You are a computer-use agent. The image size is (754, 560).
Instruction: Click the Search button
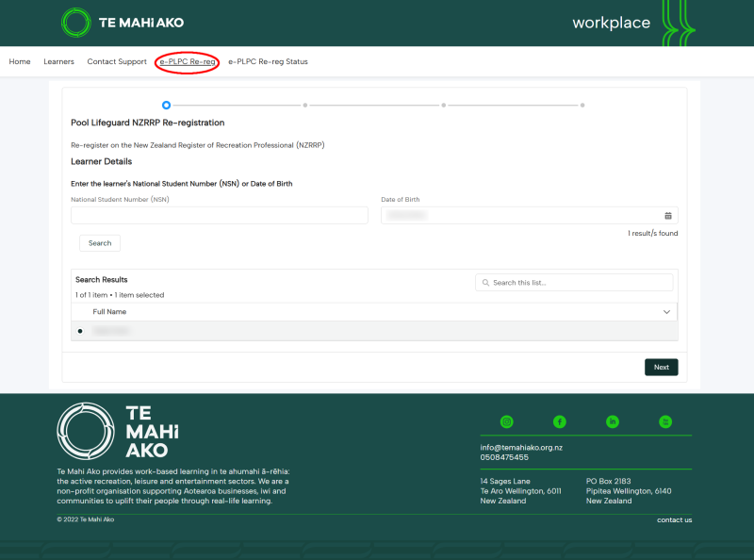tap(100, 243)
